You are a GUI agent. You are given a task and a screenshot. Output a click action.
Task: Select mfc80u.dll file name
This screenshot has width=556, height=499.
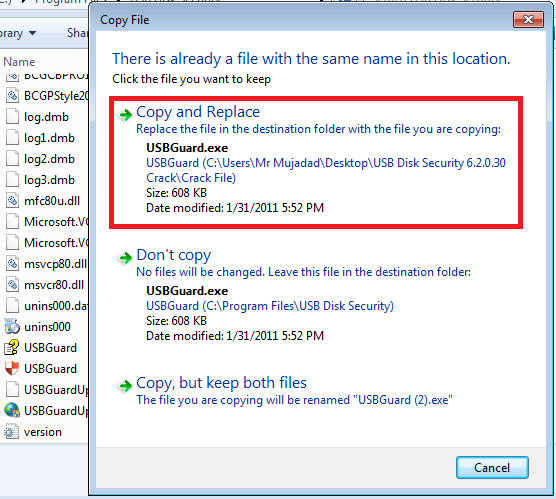click(x=52, y=201)
